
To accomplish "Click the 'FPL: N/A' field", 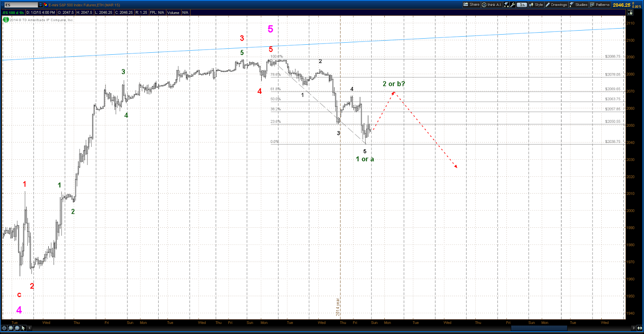I will [157, 12].
